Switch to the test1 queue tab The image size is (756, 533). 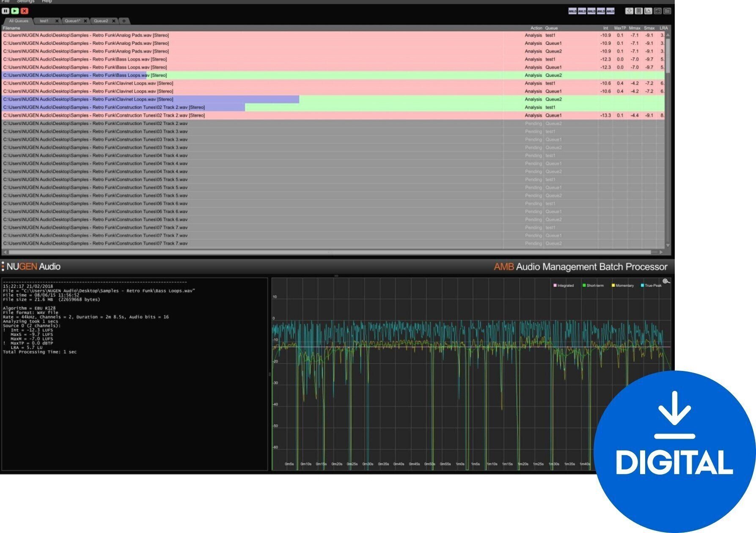point(44,20)
